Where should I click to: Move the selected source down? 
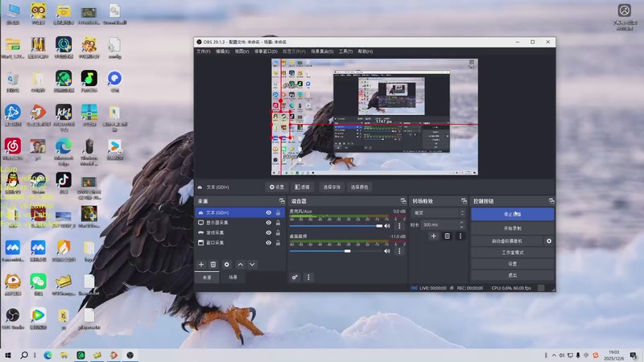(x=252, y=265)
